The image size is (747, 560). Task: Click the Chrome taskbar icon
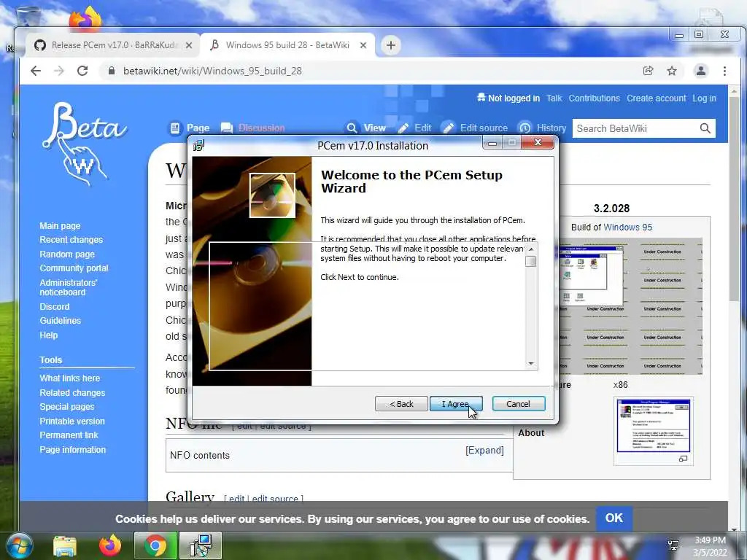click(155, 545)
